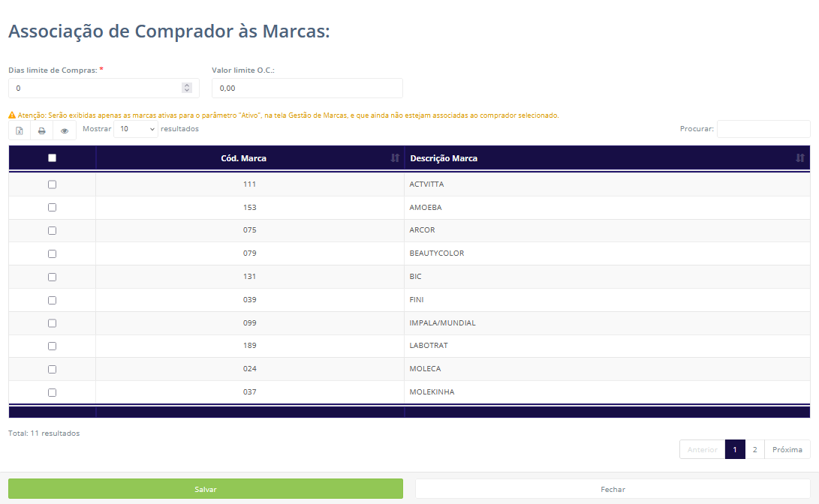Image resolution: width=819 pixels, height=504 pixels.
Task: Click Anterior pagination button
Action: pos(703,450)
